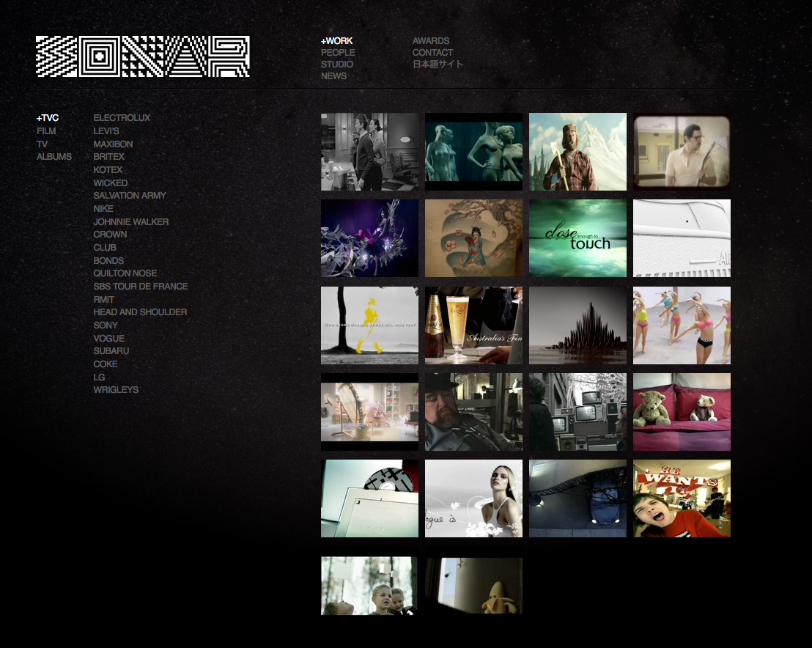Open the CONTACT page
The width and height of the screenshot is (812, 648).
click(432, 53)
